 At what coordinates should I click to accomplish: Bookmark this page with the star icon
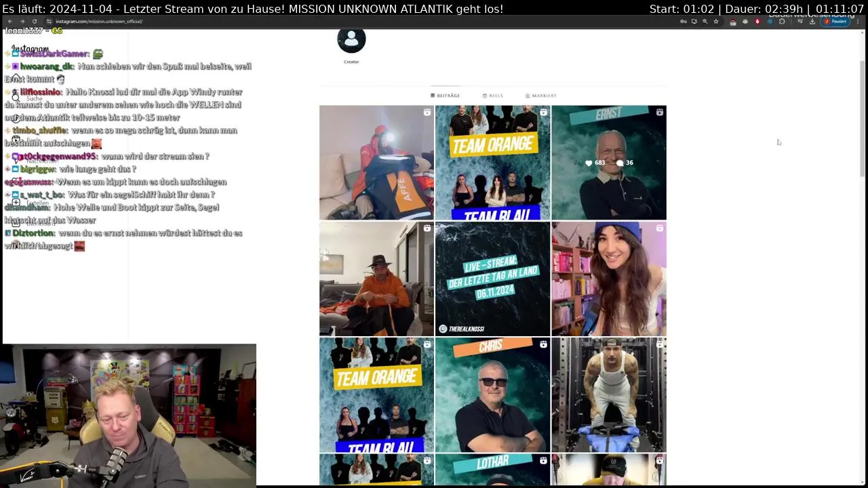click(x=716, y=21)
